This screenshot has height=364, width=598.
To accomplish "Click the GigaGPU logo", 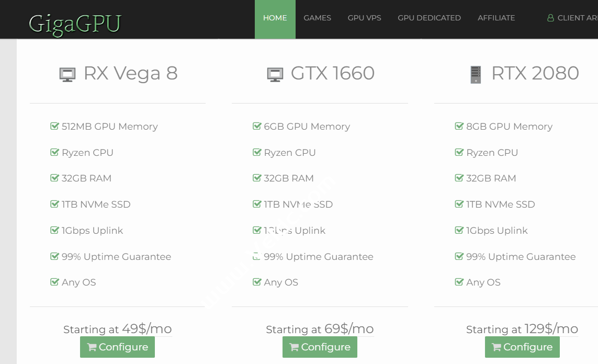I will tap(74, 23).
